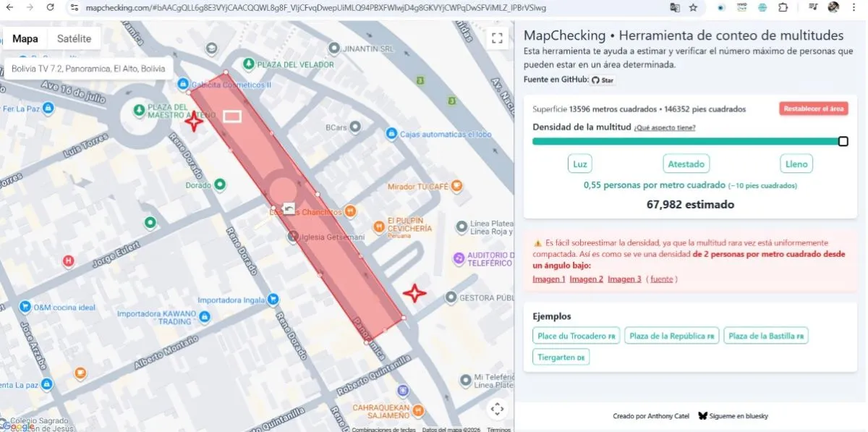Image resolution: width=868 pixels, height=432 pixels.
Task: Click Plaza del Maestro Alteño marker
Action: coord(139,111)
